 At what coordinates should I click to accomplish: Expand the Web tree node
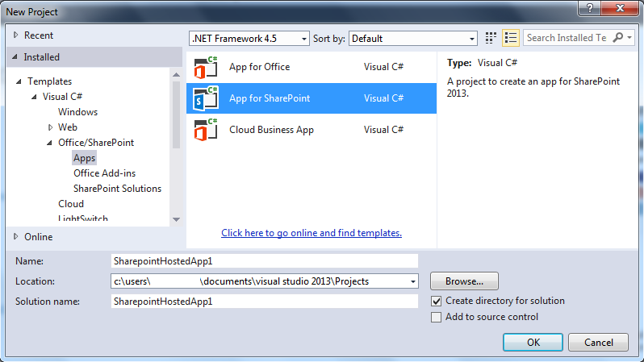(x=50, y=127)
